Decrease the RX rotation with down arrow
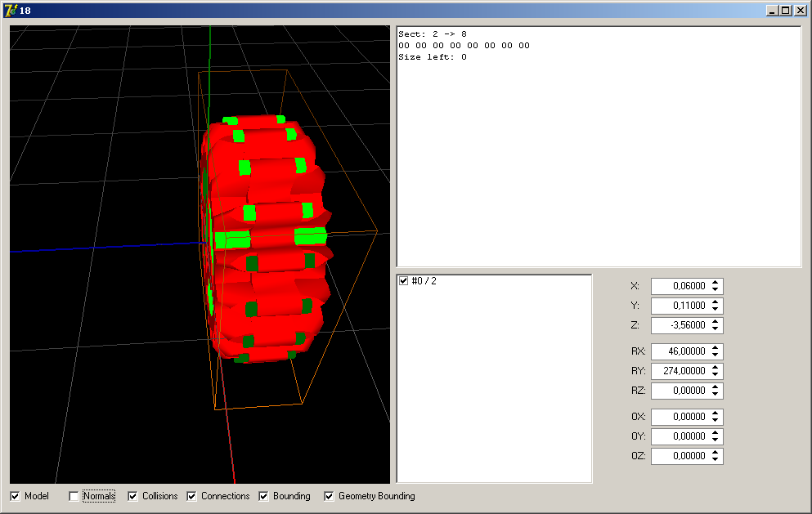This screenshot has width=812, height=514. click(716, 355)
